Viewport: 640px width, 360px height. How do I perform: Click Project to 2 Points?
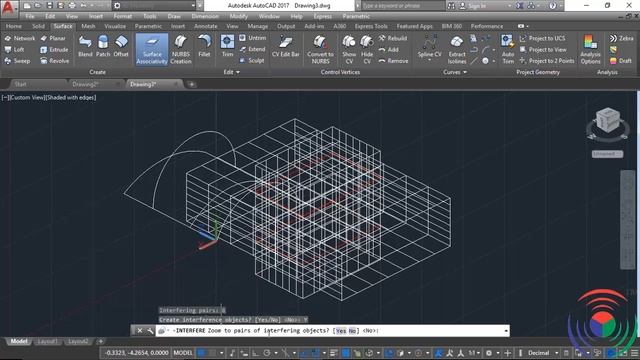pyautogui.click(x=547, y=61)
